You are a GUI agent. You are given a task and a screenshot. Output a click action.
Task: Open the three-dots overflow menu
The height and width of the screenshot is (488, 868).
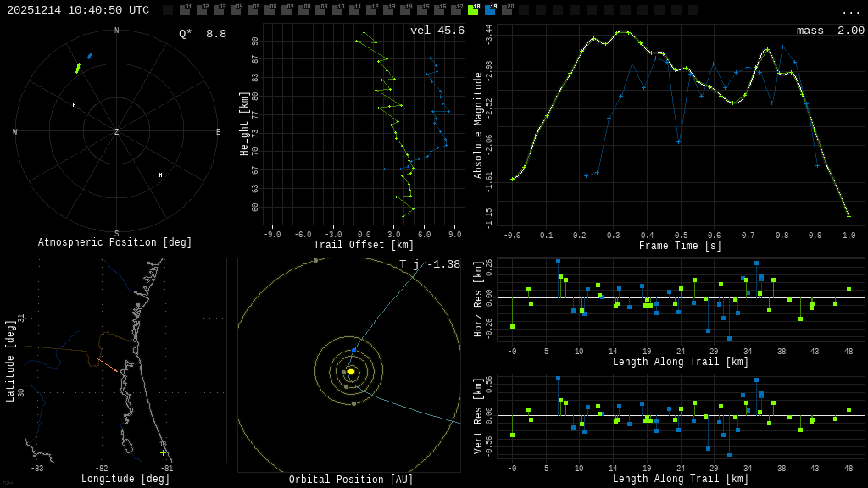[x=850, y=11]
